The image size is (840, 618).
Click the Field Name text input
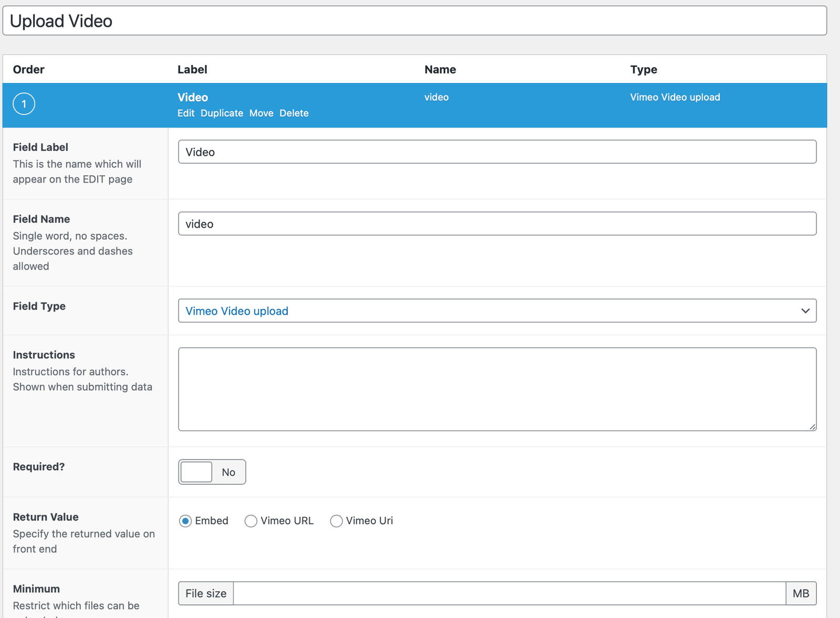497,223
